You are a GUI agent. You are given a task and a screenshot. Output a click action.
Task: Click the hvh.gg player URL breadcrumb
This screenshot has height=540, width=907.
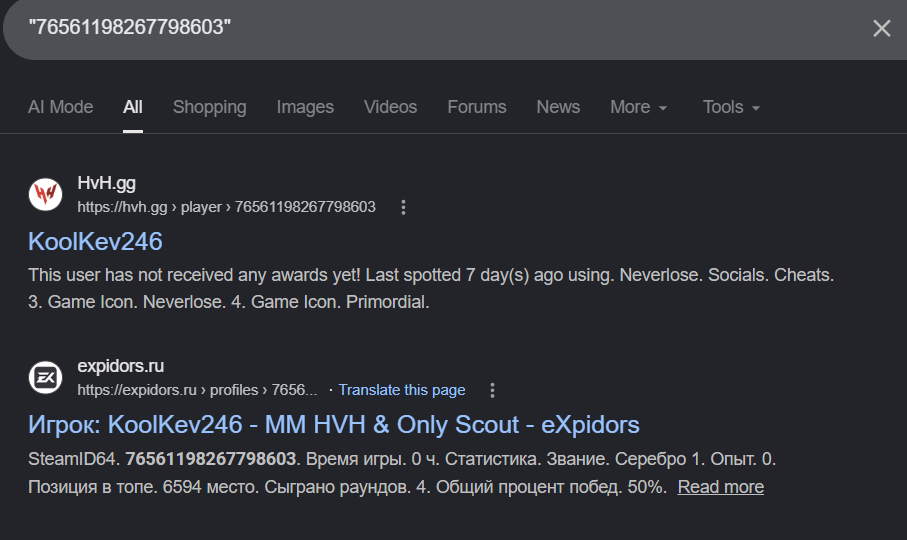(226, 207)
